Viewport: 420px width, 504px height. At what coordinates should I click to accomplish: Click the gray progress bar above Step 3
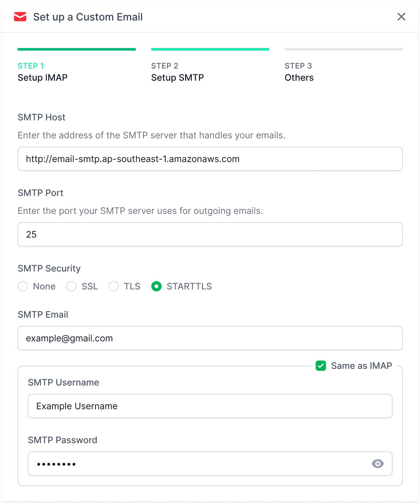343,49
